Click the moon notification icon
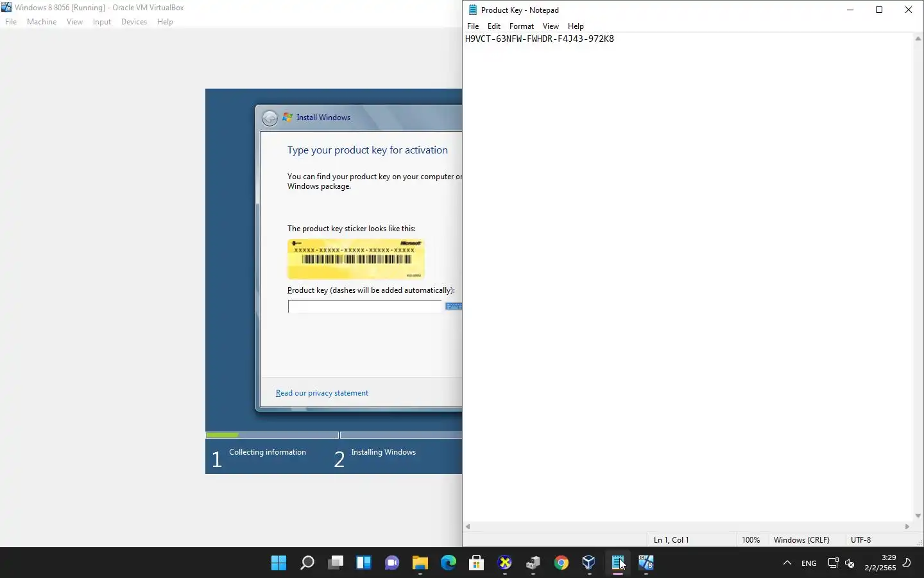924x578 pixels. point(907,563)
